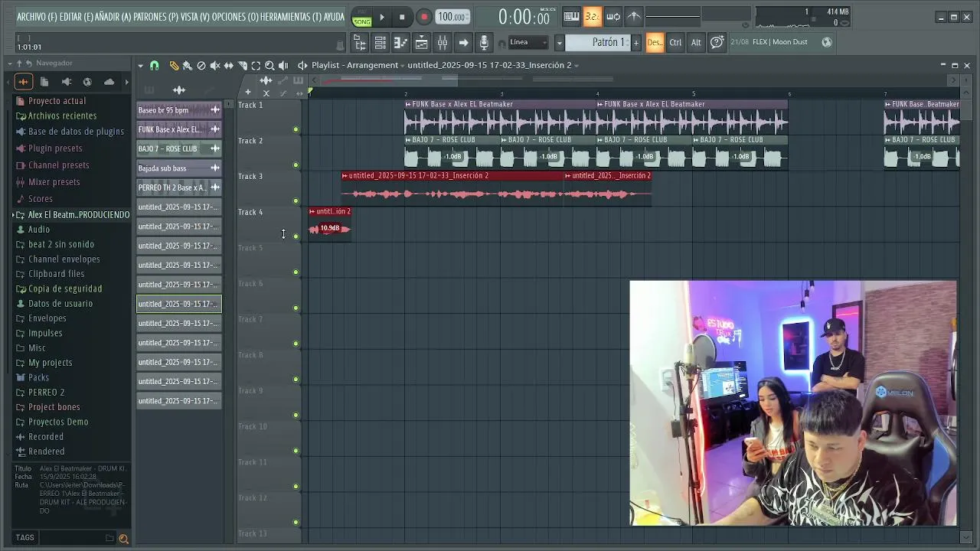
Task: Open the PATRONES menu
Action: tap(155, 17)
